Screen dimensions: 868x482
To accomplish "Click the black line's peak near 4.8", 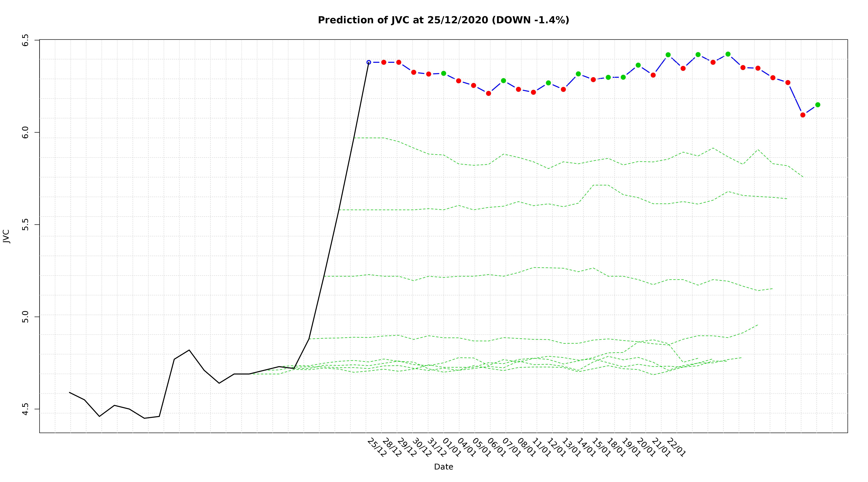I will 189,350.
